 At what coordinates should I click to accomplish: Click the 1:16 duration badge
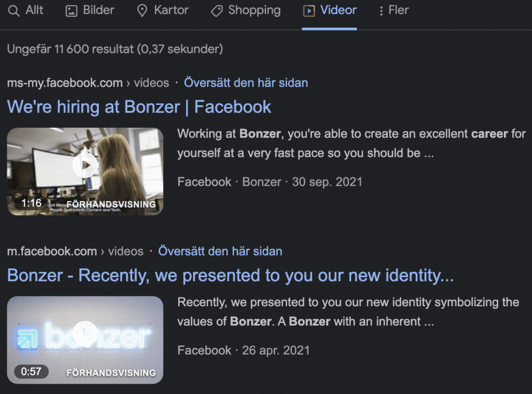(31, 203)
